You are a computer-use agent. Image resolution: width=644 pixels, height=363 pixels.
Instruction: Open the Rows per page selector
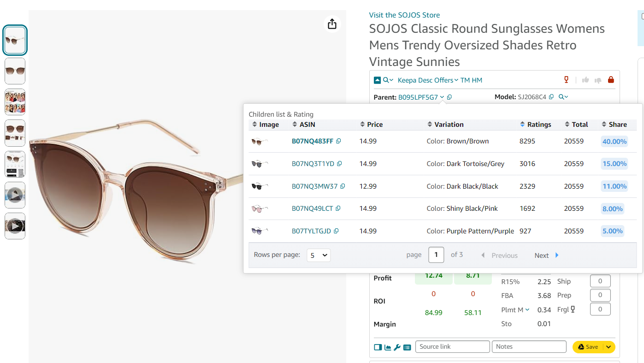pyautogui.click(x=318, y=255)
